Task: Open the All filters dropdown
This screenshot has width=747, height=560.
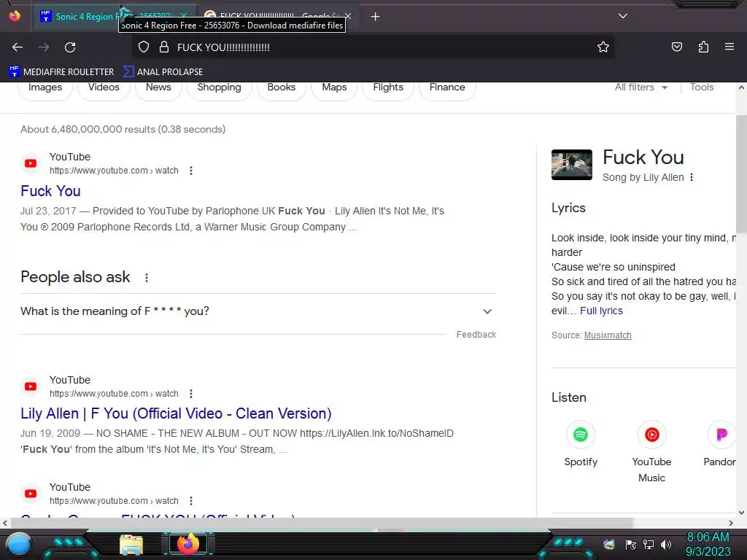Action: [x=641, y=87]
